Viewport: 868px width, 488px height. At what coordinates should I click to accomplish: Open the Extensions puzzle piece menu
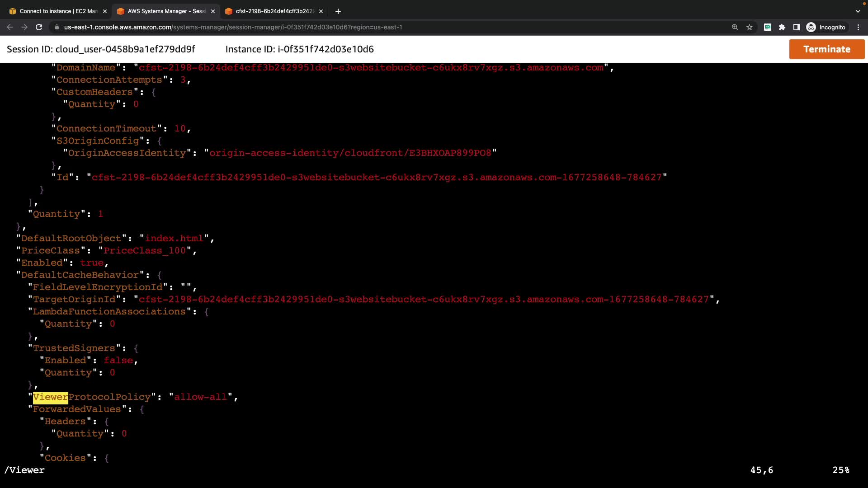(782, 27)
